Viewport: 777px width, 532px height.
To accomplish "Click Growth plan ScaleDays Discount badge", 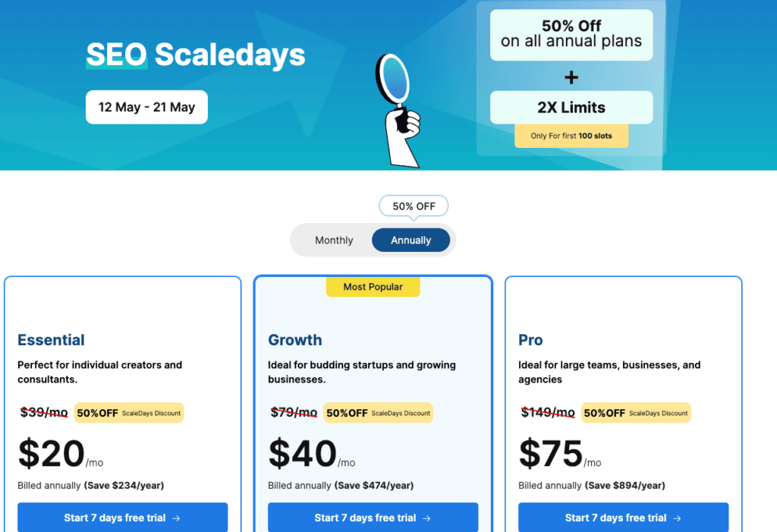I will pyautogui.click(x=379, y=413).
